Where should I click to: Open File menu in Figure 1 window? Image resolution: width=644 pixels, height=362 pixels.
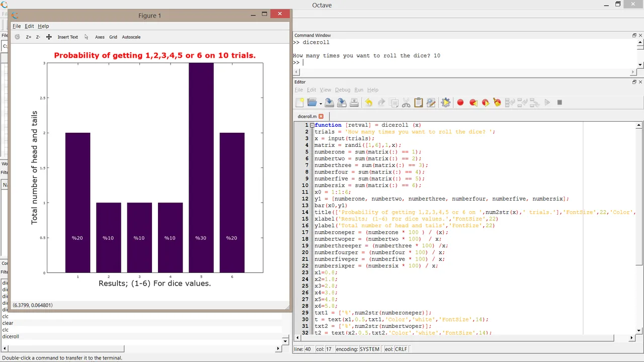[x=17, y=26]
